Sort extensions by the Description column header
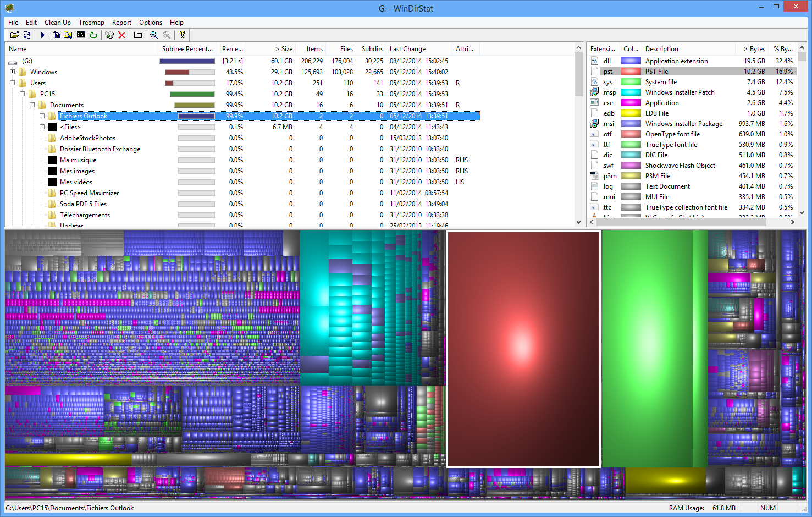812x517 pixels. coord(661,49)
